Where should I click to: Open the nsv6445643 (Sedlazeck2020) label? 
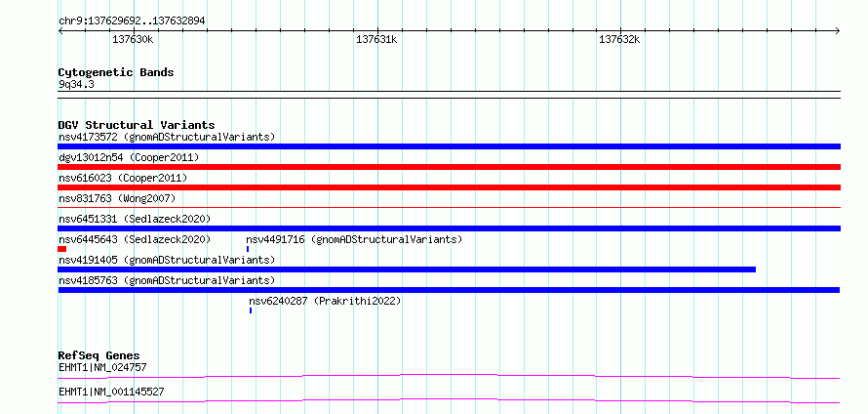pyautogui.click(x=135, y=239)
